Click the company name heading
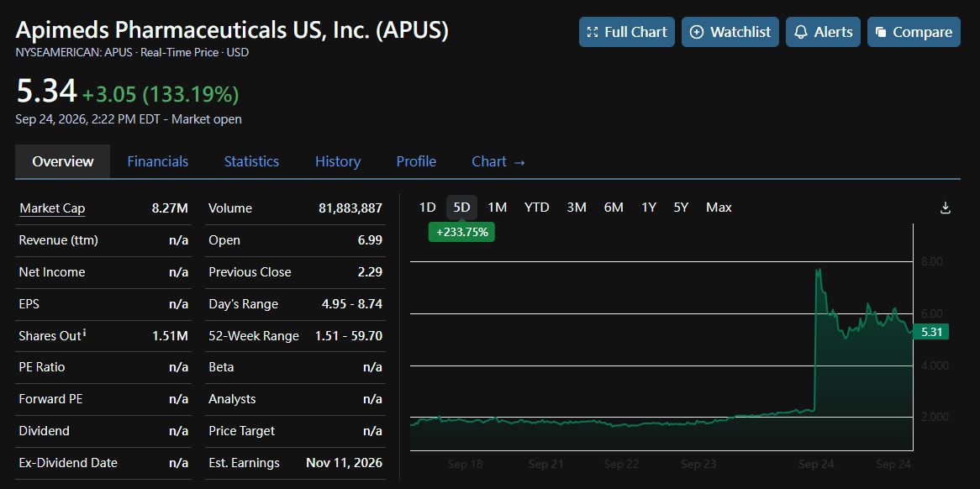980x489 pixels. pos(232,30)
